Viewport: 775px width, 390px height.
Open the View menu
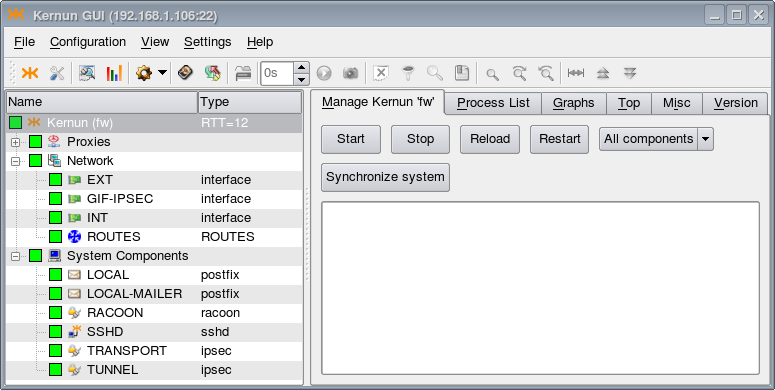[x=155, y=42]
